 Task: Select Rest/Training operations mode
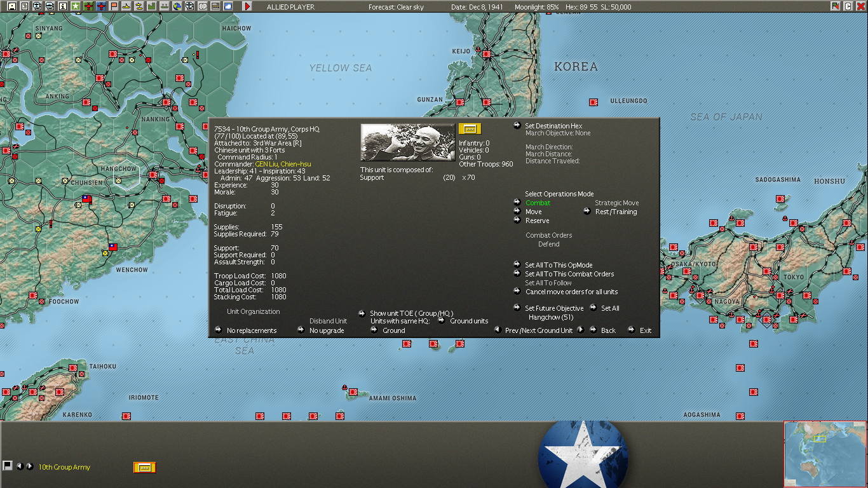click(x=616, y=212)
